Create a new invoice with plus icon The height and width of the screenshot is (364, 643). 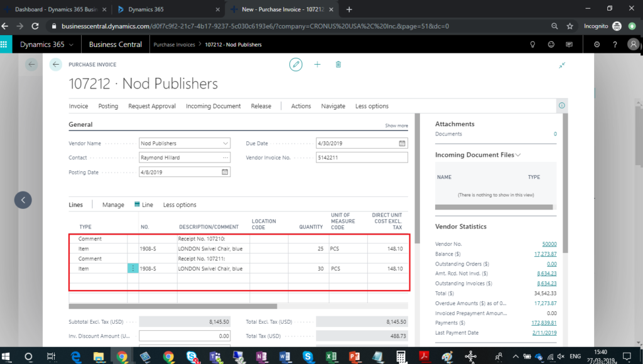click(317, 65)
